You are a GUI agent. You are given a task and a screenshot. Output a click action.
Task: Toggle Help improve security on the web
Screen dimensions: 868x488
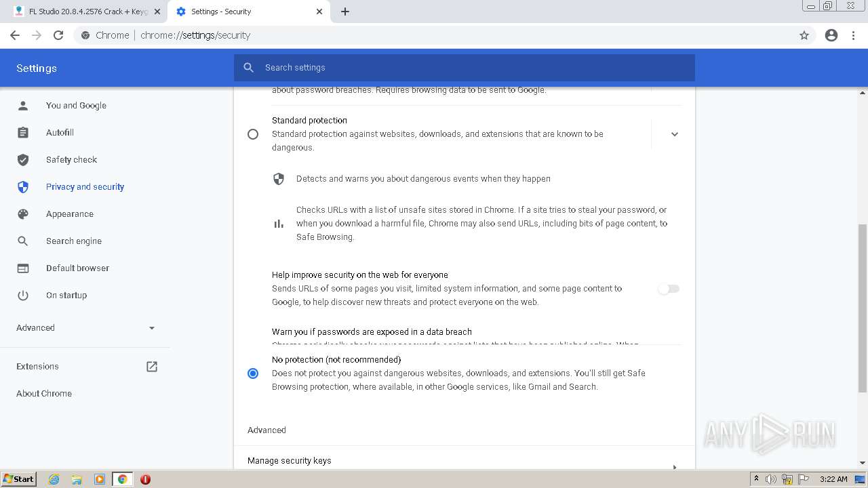click(x=669, y=289)
